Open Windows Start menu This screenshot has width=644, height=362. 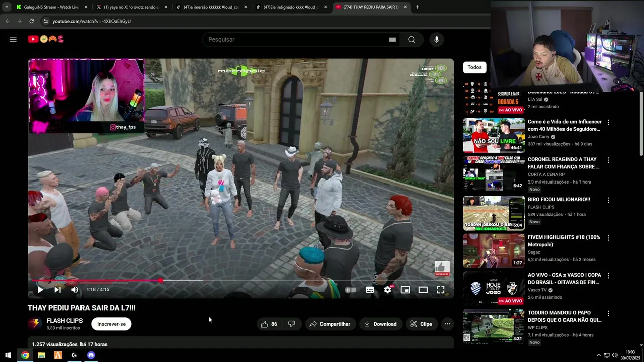coord(8,355)
